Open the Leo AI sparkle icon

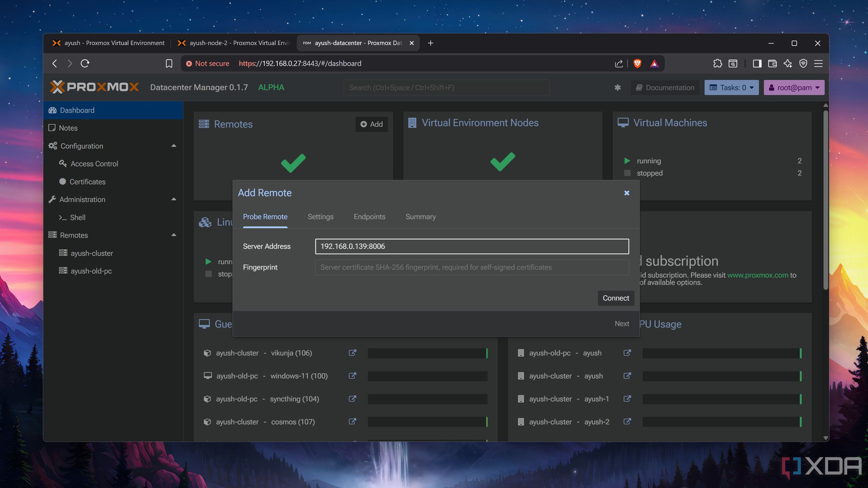pyautogui.click(x=788, y=63)
